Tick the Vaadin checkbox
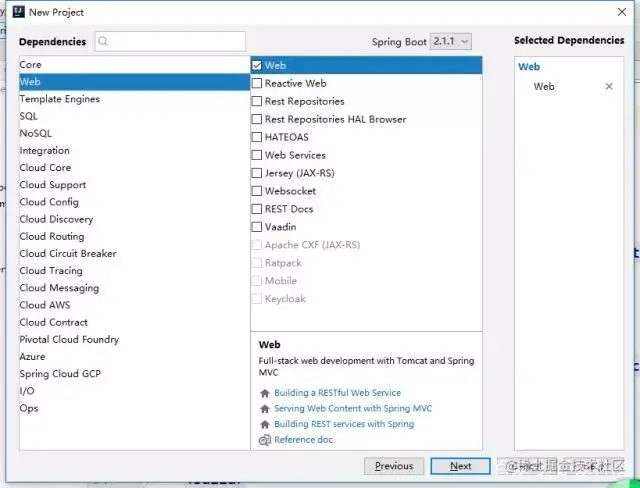This screenshot has height=488, width=640. click(x=257, y=227)
